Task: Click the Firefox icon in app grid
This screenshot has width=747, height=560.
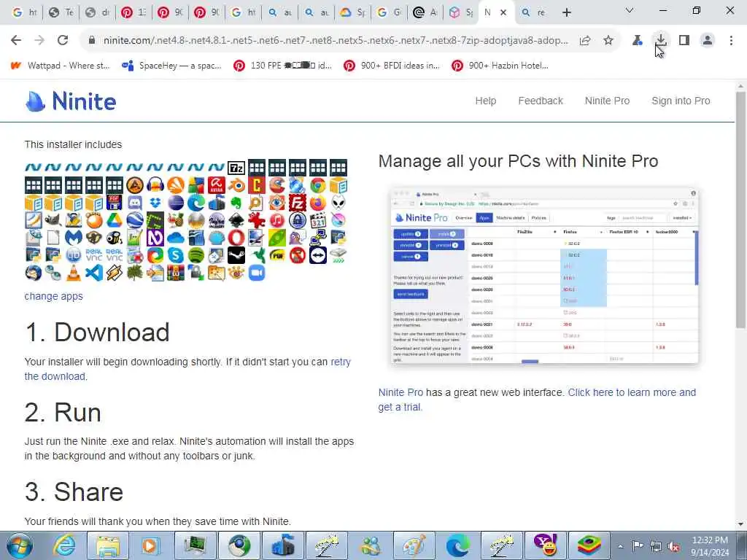Action: click(x=318, y=203)
